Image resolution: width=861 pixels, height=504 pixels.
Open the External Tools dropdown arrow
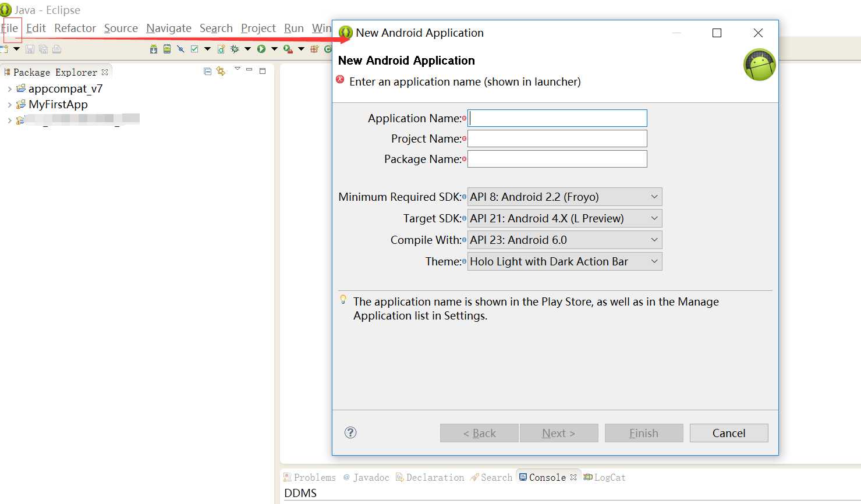[301, 49]
